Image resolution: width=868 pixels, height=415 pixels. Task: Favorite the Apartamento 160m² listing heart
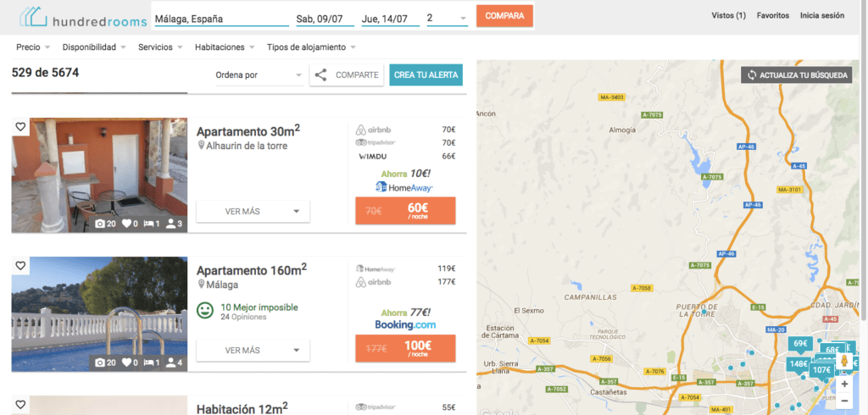pyautogui.click(x=20, y=266)
